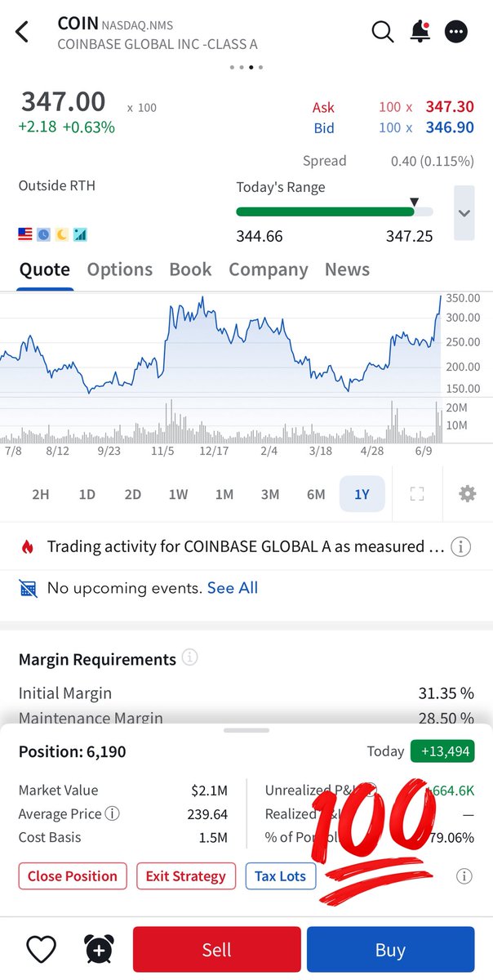Tap the green +13,494 Today badge
Screen dimensions: 493x980
[x=442, y=751]
